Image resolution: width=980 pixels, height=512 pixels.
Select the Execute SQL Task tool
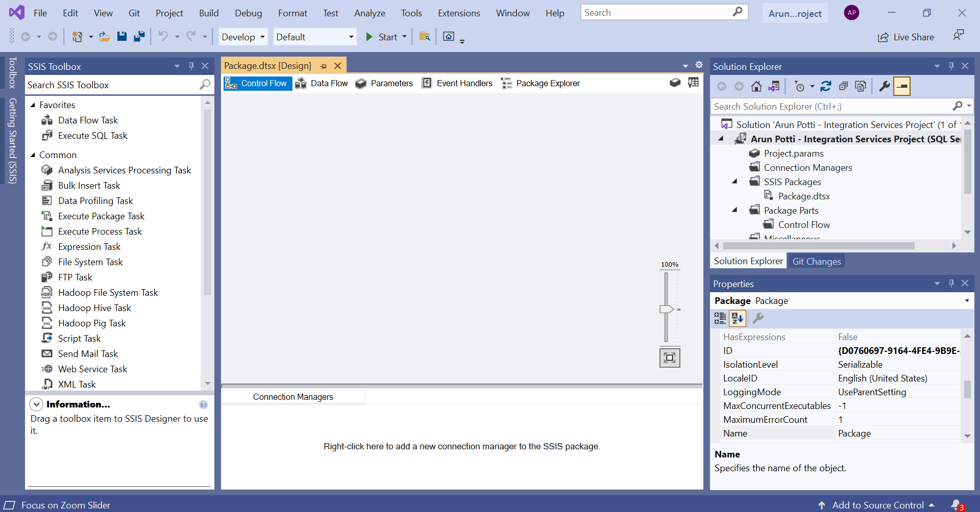pos(92,135)
